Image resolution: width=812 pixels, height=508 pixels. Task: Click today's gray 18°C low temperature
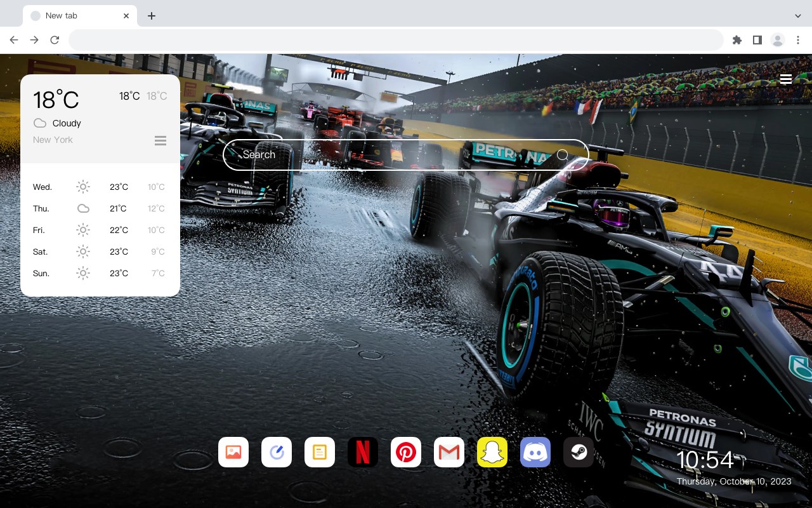pos(157,96)
